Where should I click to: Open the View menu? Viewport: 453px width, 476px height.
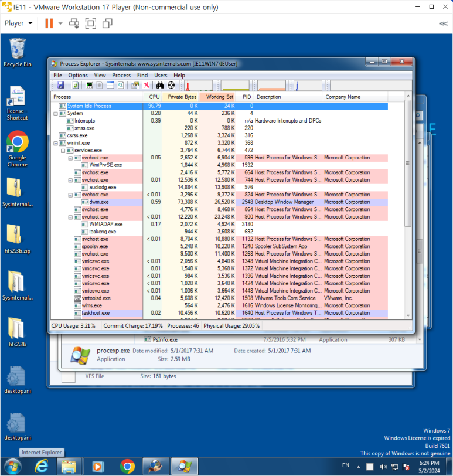click(x=100, y=75)
